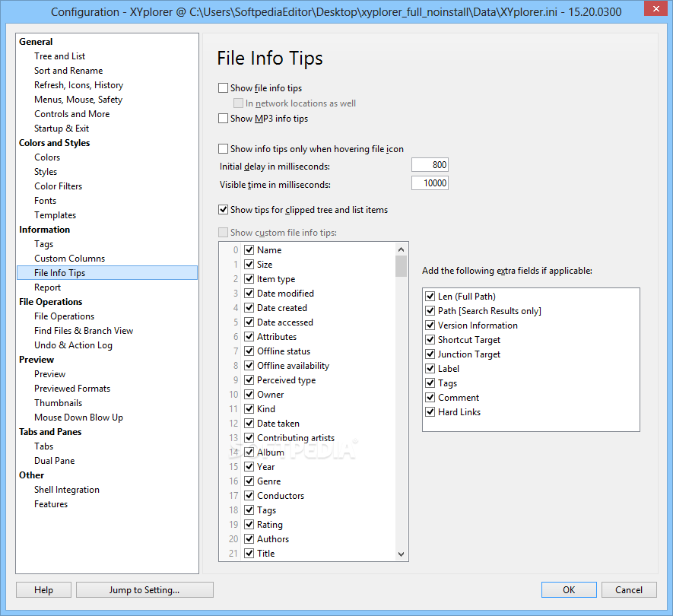Screen dimensions: 673x616
Task: Uncheck the Len (Full Path) extra field
Action: (x=430, y=296)
